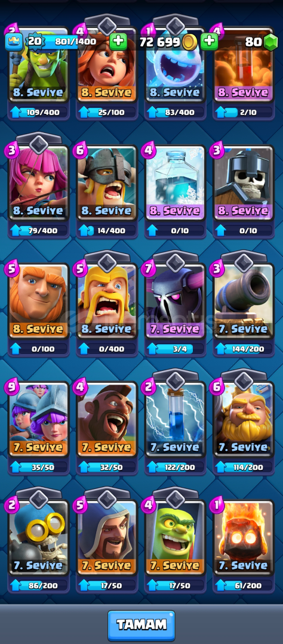283x644 pixels.
Task: Tap the blue crown level badge
Action: (14, 42)
